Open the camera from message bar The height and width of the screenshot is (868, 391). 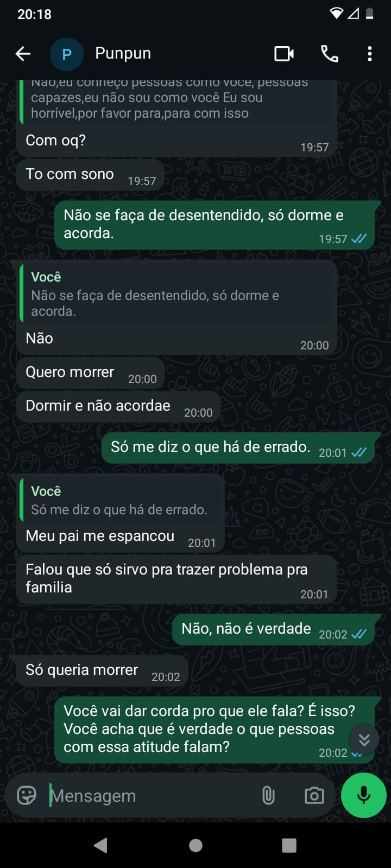tap(314, 795)
